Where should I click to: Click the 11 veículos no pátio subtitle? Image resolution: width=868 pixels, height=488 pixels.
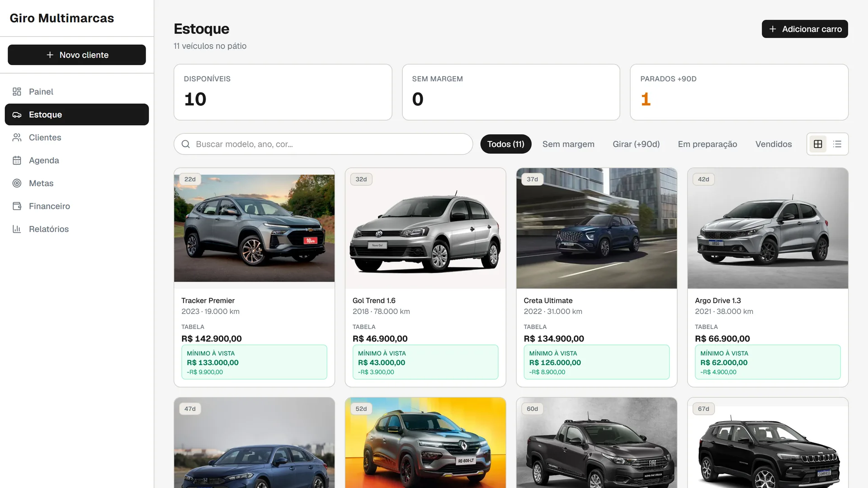point(210,46)
